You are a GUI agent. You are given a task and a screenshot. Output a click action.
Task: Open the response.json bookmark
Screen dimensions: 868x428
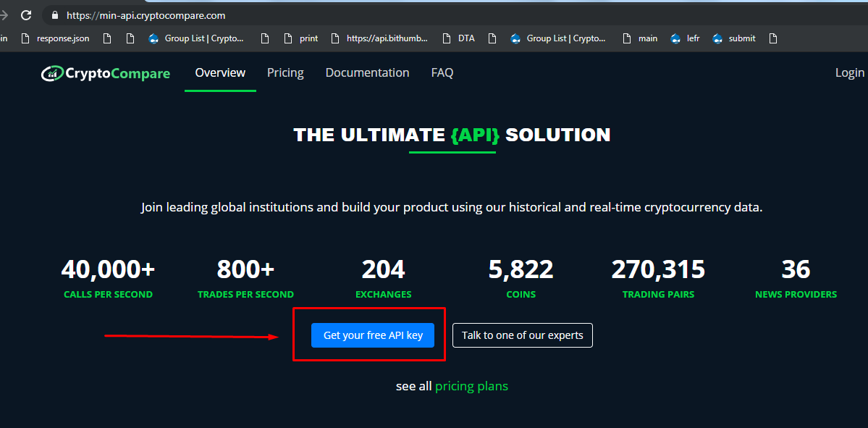pyautogui.click(x=55, y=39)
